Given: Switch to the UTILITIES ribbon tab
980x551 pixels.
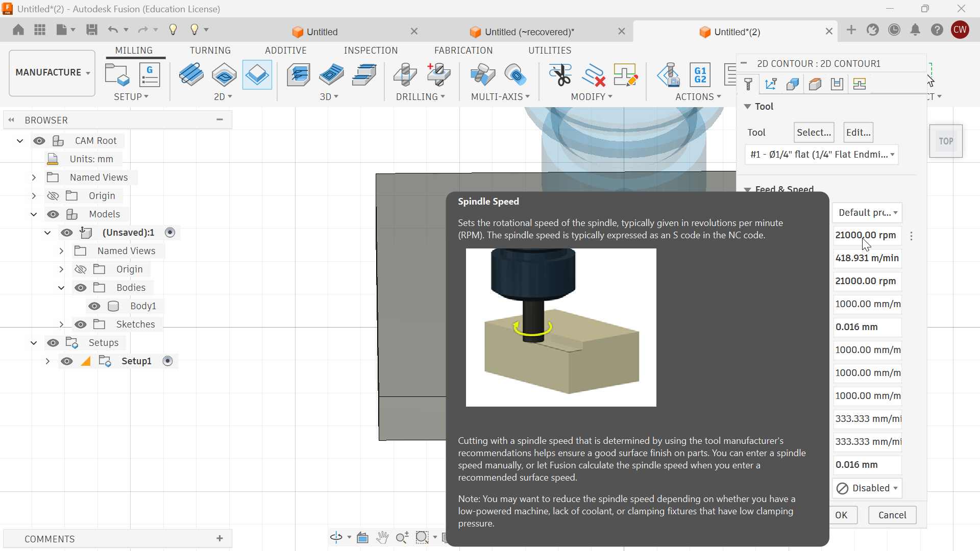Looking at the screenshot, I should 550,51.
